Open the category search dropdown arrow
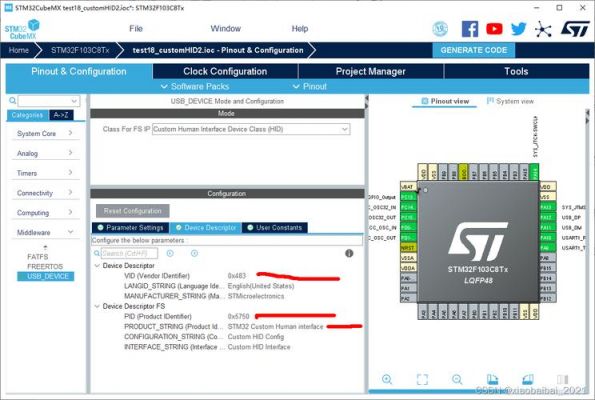 74,101
